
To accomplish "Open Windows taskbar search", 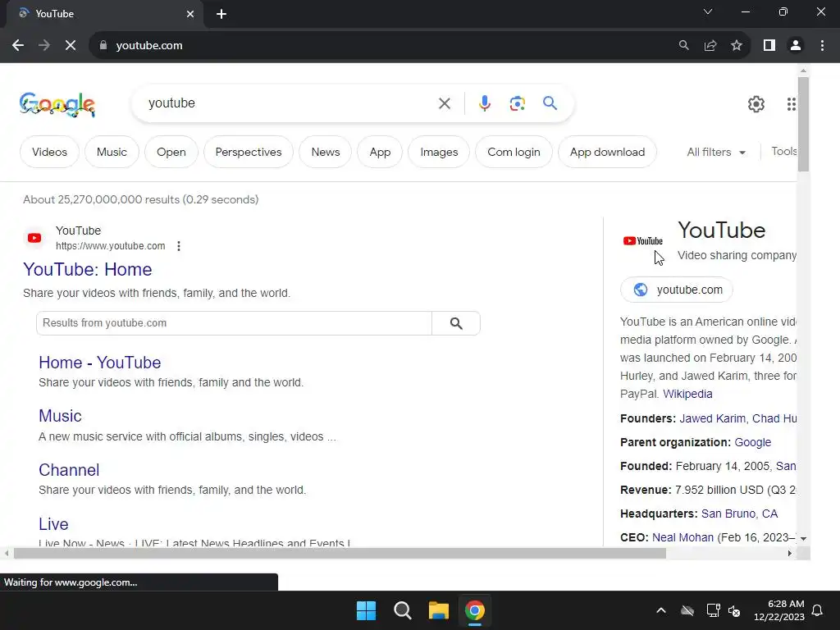I will [x=402, y=610].
